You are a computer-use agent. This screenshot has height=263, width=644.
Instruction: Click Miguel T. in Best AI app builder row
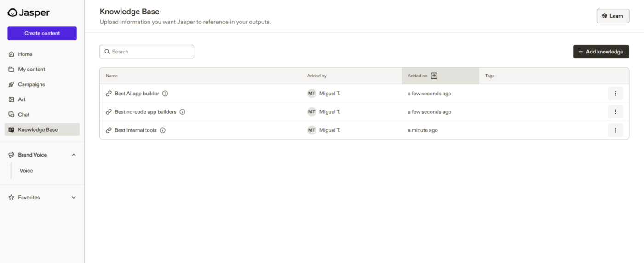330,94
